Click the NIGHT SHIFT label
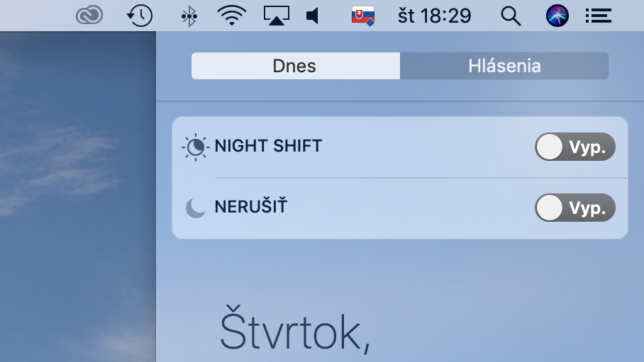Viewport: 644px width, 362px height. [x=268, y=146]
